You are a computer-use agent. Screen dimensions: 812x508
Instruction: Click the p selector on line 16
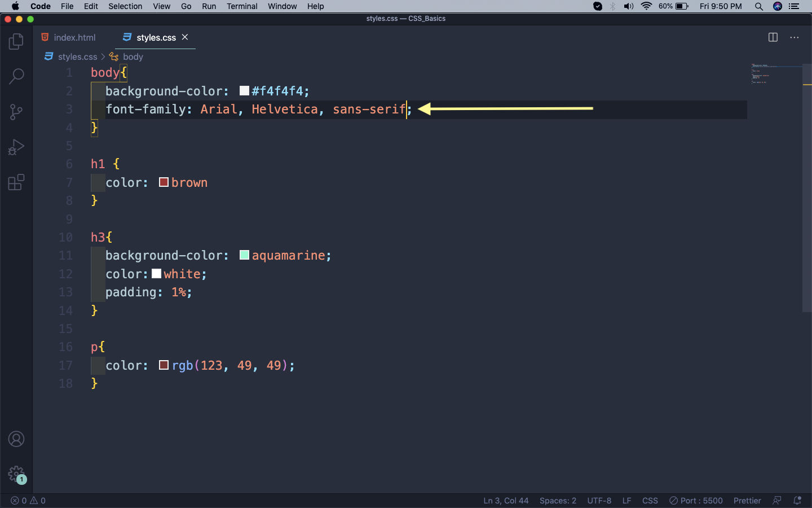(94, 347)
